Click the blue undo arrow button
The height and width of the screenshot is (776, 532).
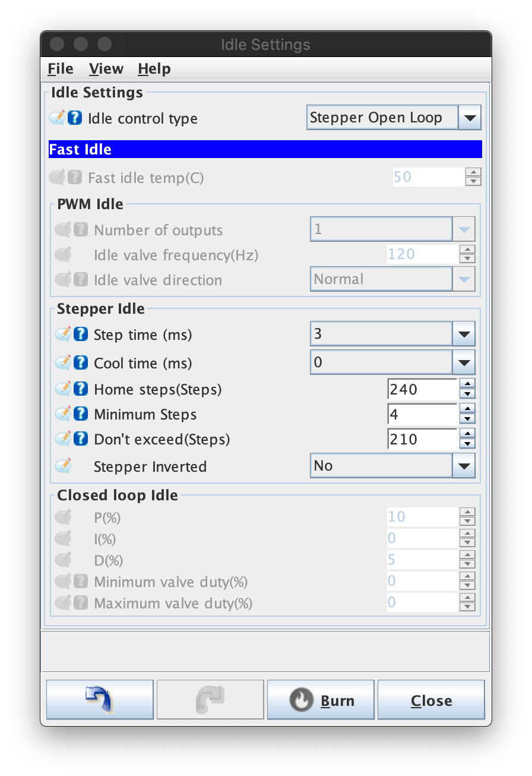(100, 700)
